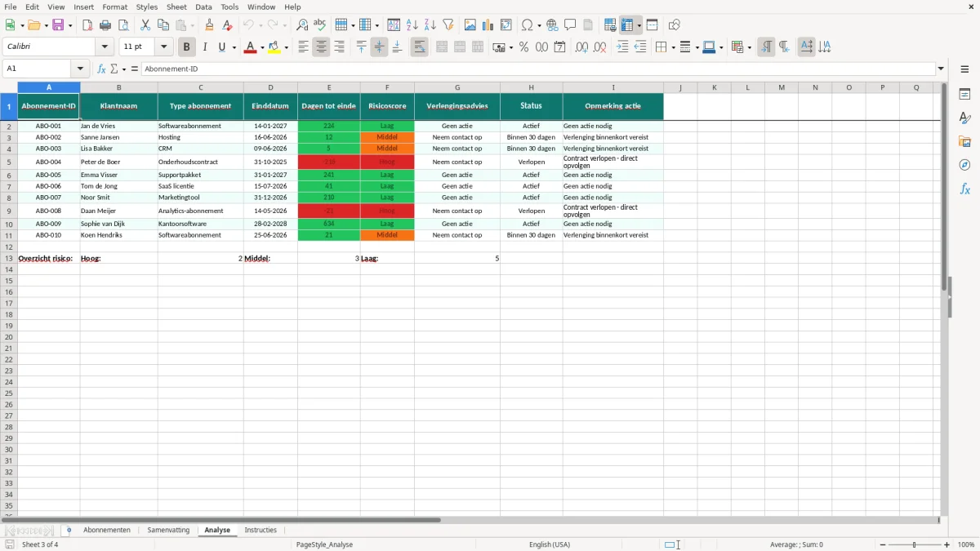Viewport: 980px width, 551px height.
Task: Click the Font Color red A swatch
Action: (x=250, y=47)
